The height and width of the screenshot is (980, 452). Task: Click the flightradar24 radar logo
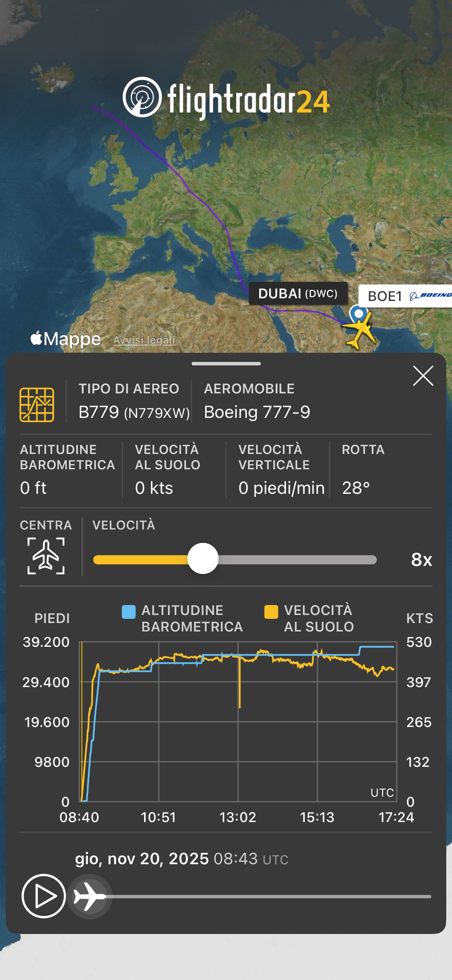(x=142, y=97)
